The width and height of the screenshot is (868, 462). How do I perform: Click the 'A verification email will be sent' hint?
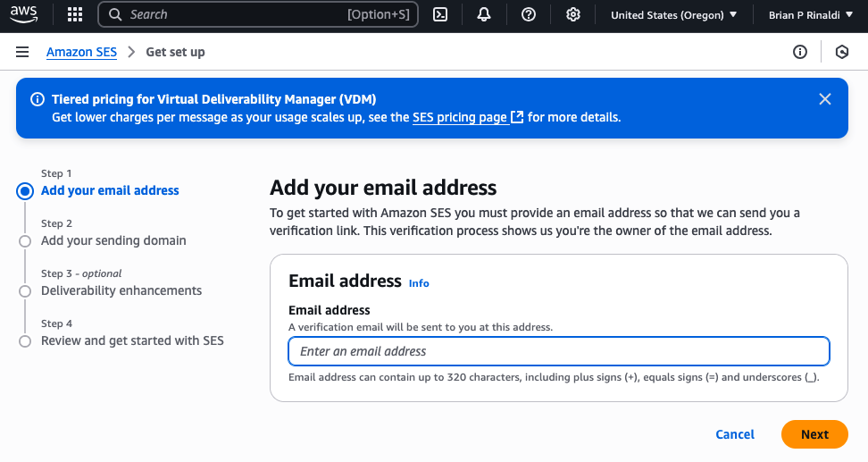[421, 327]
